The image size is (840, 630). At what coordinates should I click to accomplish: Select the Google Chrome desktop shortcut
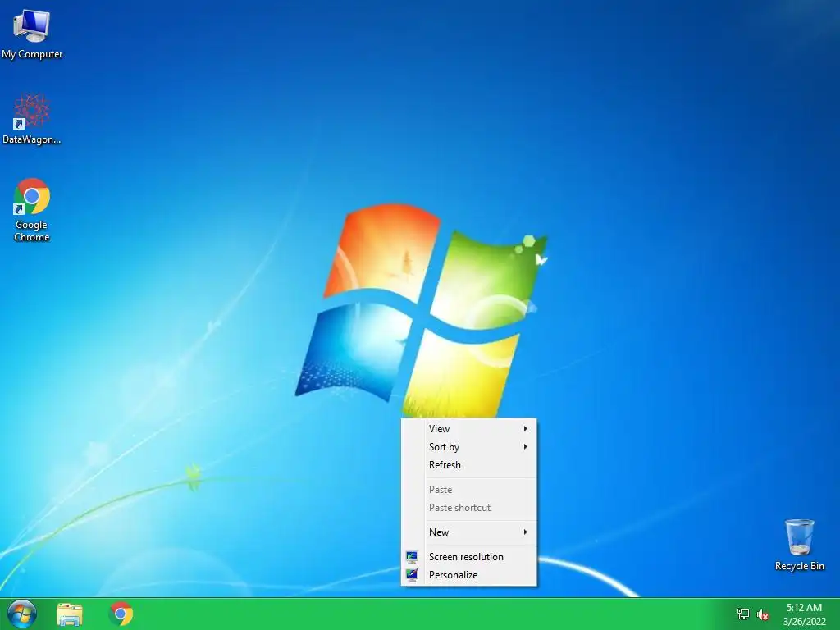click(32, 210)
